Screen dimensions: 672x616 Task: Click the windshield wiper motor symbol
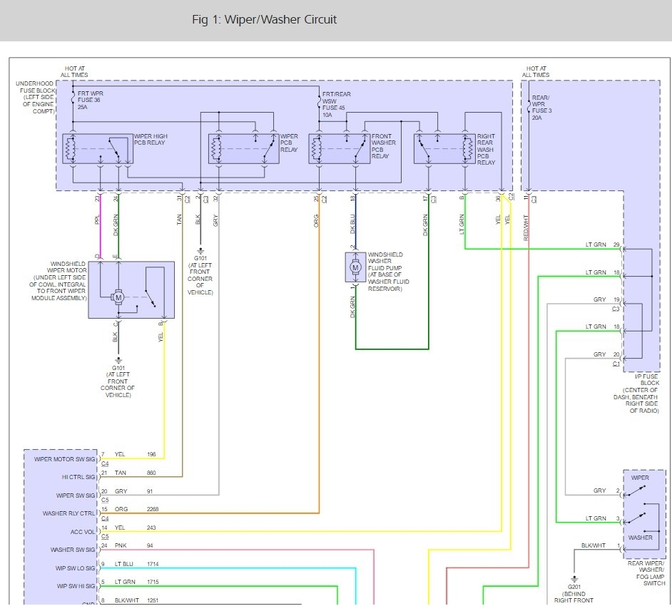point(118,297)
